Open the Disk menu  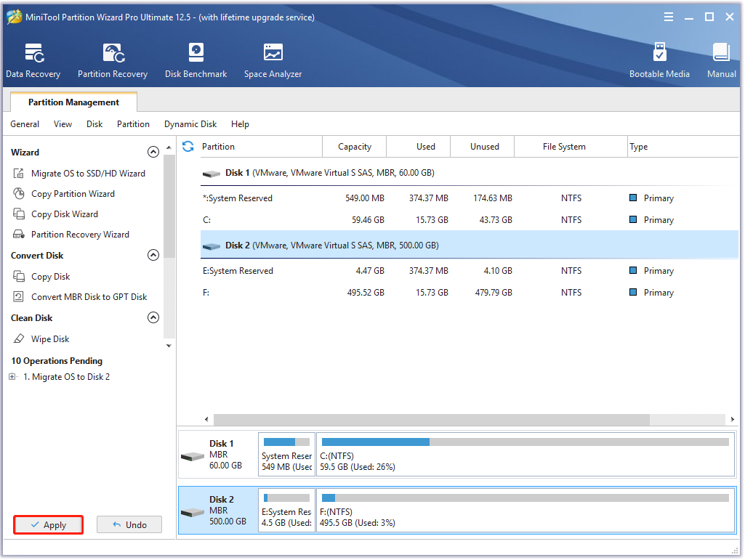point(94,124)
